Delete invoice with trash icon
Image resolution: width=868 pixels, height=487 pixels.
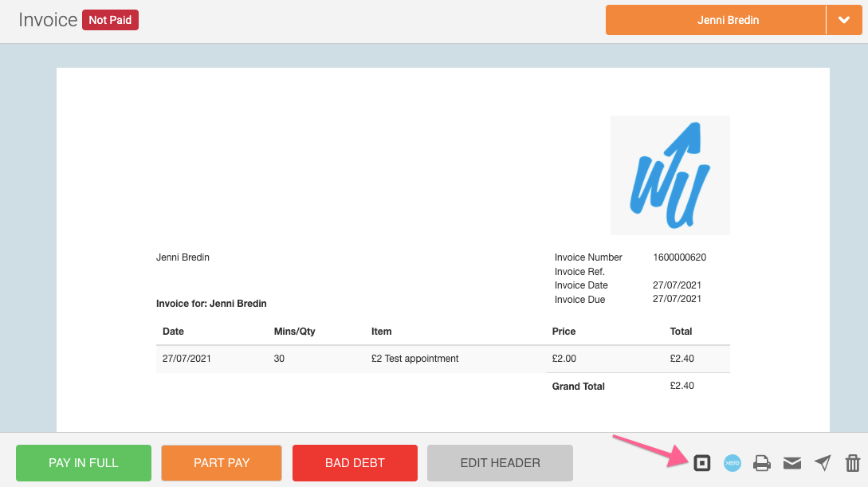[x=853, y=462]
